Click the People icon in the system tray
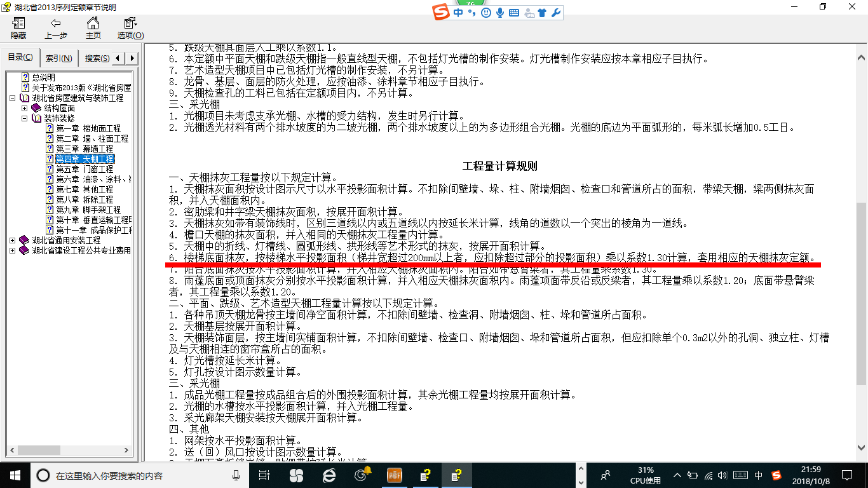868x488 pixels. tap(606, 475)
